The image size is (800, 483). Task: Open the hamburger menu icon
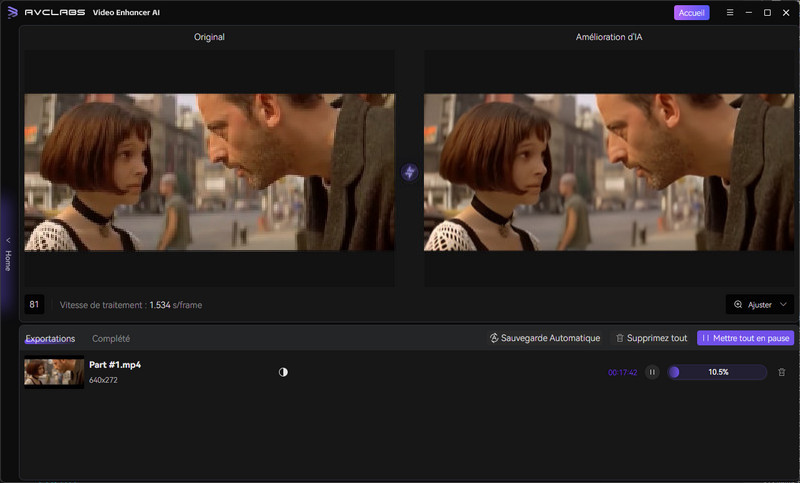(x=730, y=12)
